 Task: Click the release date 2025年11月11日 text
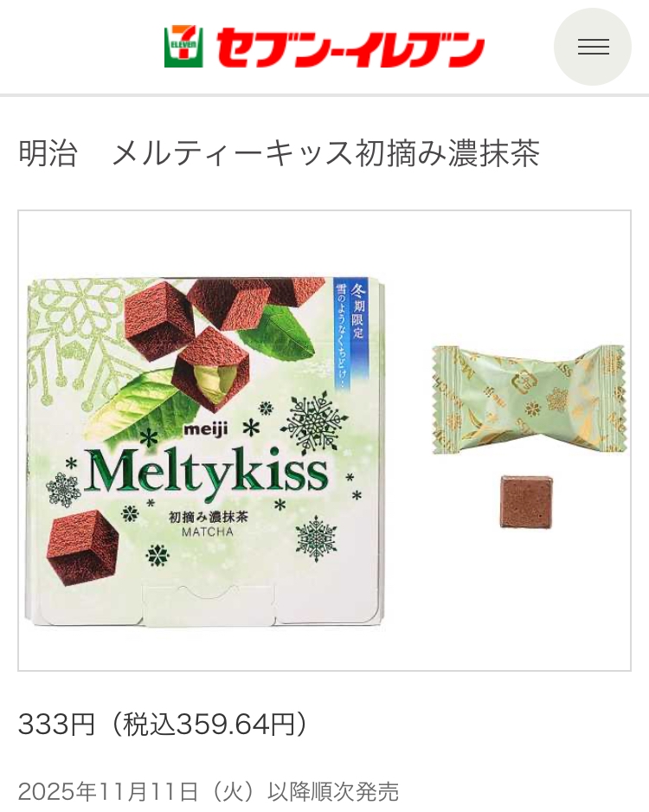tap(108, 792)
